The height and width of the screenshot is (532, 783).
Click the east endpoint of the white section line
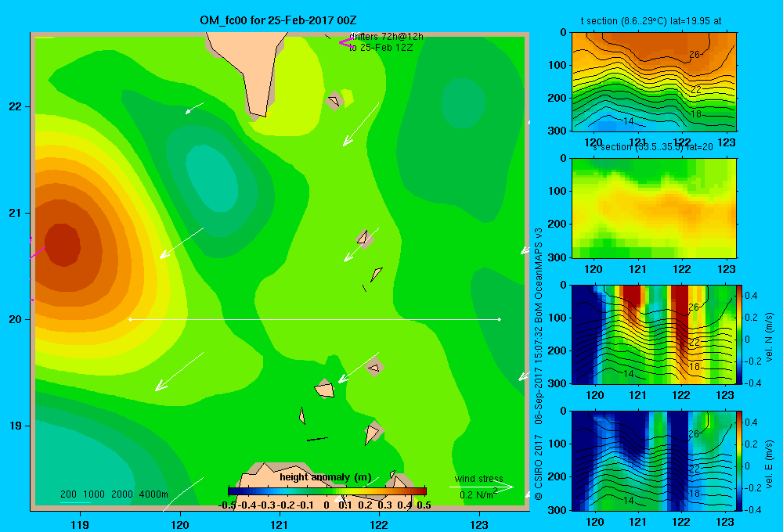[499, 319]
